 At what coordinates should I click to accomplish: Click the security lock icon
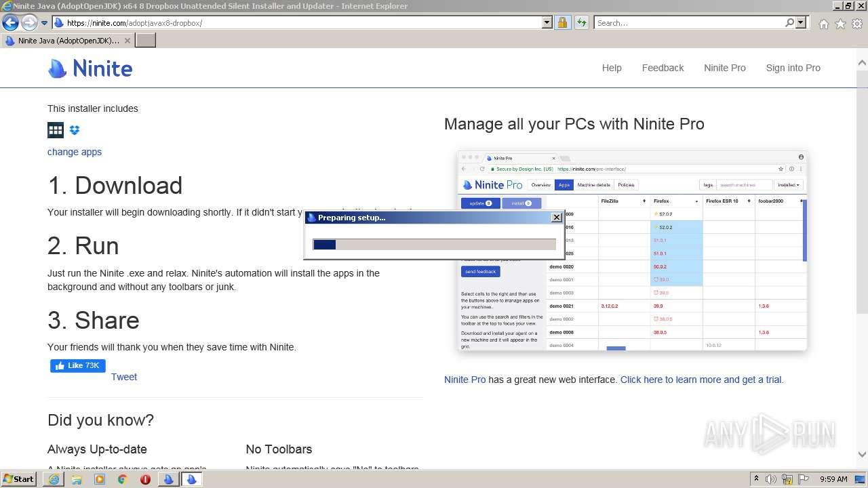[x=562, y=22]
